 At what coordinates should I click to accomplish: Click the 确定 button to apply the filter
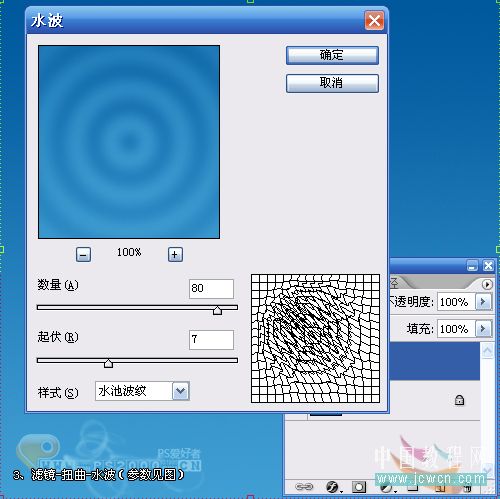coord(332,55)
